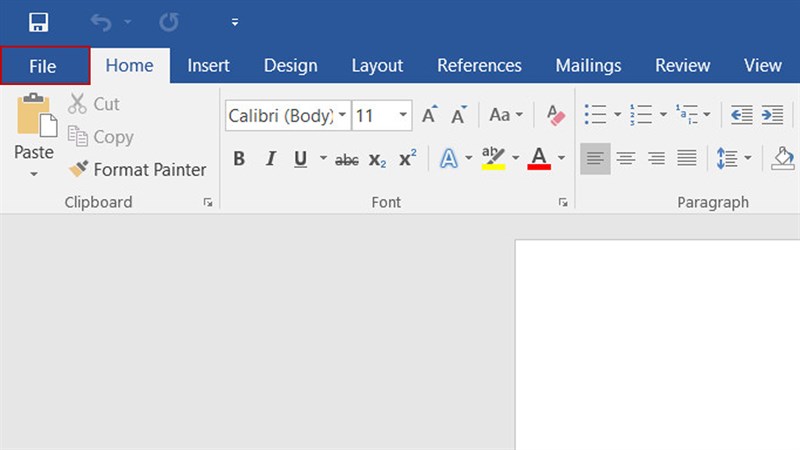Select Align Right paragraph alignment
Screen dimensions: 800x450
656,159
